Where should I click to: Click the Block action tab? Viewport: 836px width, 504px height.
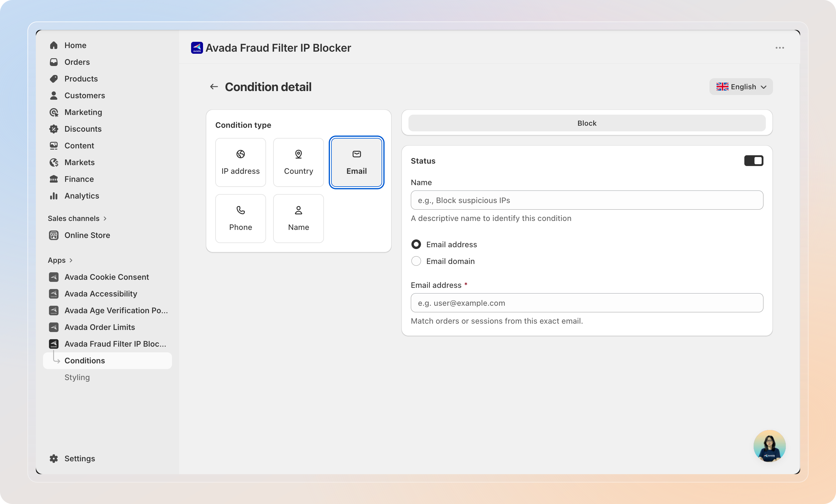(587, 123)
